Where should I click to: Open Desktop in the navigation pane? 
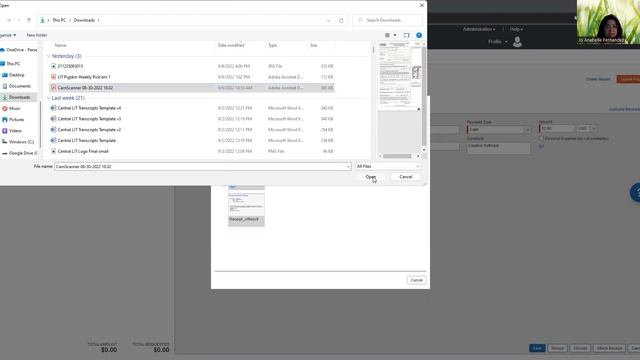tap(16, 75)
